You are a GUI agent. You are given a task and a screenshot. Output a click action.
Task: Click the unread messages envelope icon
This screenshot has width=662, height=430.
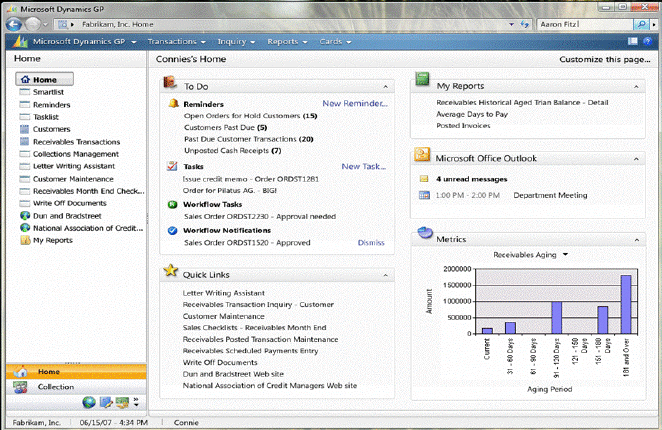pos(424,179)
